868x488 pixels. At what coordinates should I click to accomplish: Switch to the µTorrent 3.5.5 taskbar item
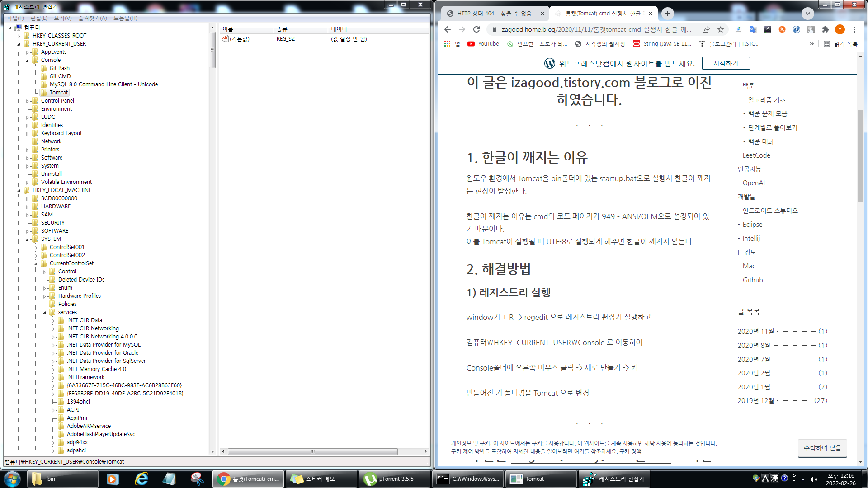(394, 479)
